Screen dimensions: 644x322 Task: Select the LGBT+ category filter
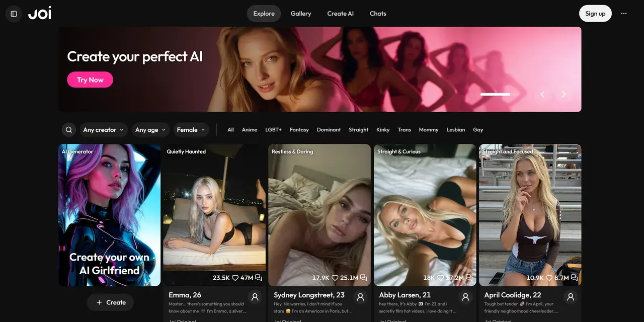[x=273, y=130]
